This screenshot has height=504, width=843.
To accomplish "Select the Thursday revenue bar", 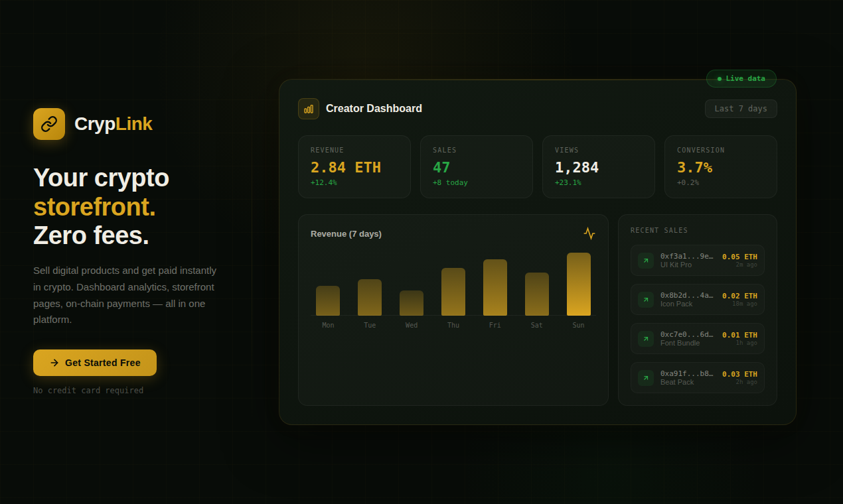I will pyautogui.click(x=453, y=292).
